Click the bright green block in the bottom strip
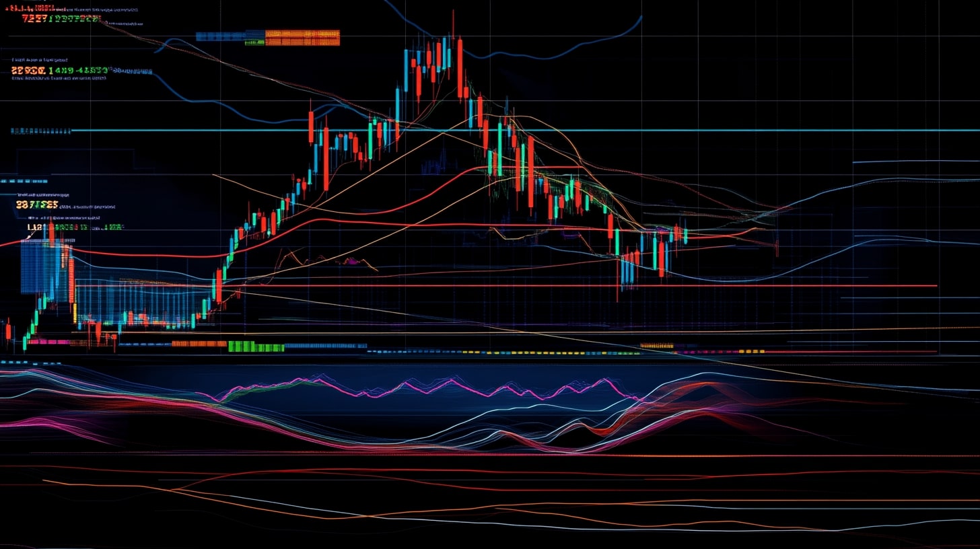The image size is (980, 549). coord(256,346)
